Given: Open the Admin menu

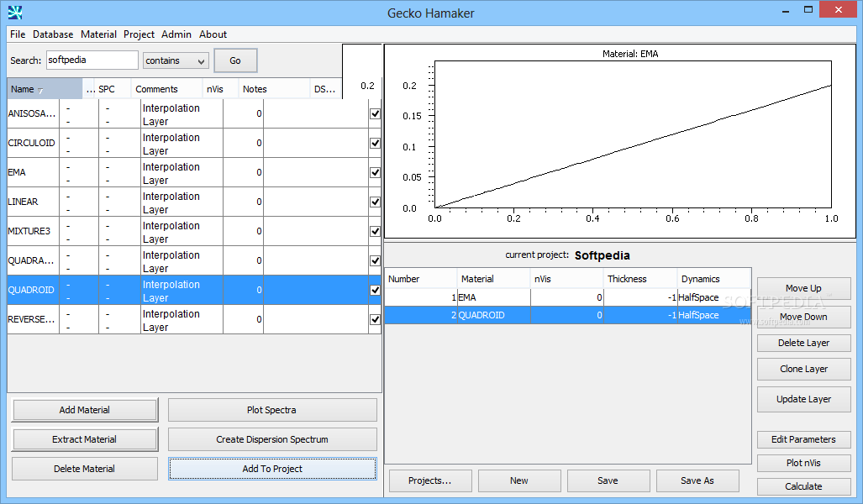Looking at the screenshot, I should (x=176, y=34).
